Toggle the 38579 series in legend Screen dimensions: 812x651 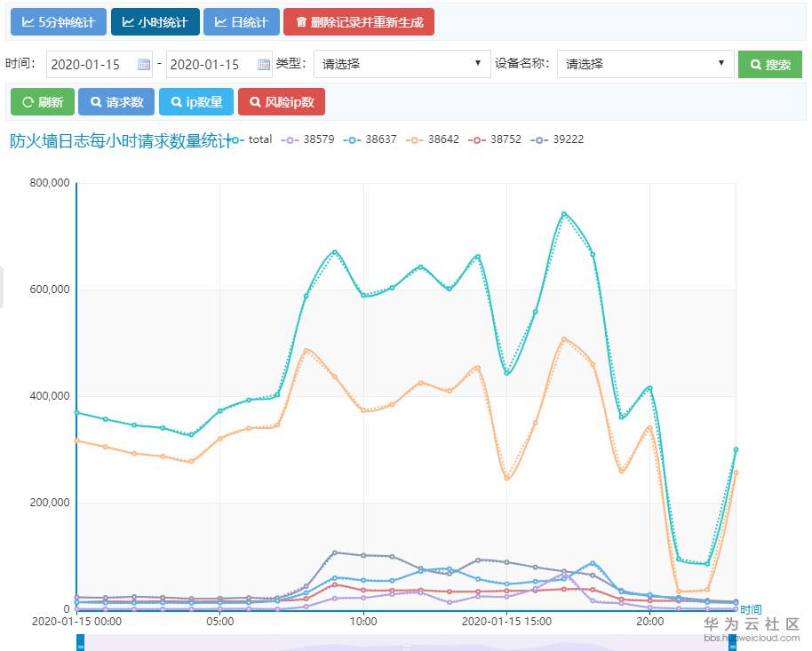tap(308, 139)
